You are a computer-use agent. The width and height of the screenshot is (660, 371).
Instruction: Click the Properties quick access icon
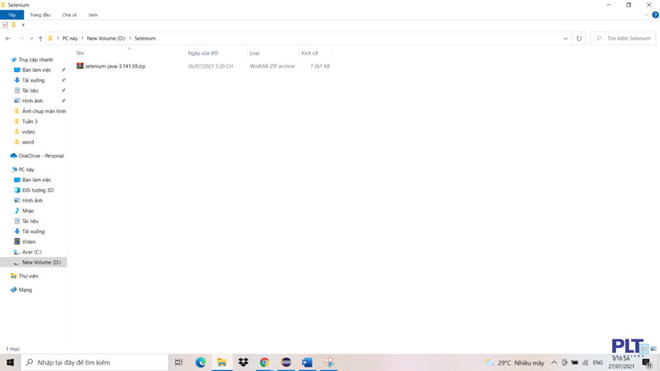coord(5,25)
